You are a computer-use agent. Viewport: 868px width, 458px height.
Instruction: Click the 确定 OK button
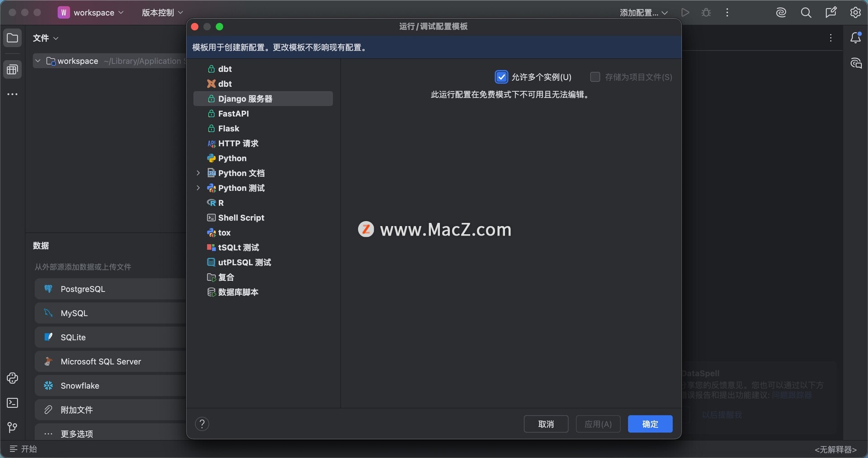[650, 424]
